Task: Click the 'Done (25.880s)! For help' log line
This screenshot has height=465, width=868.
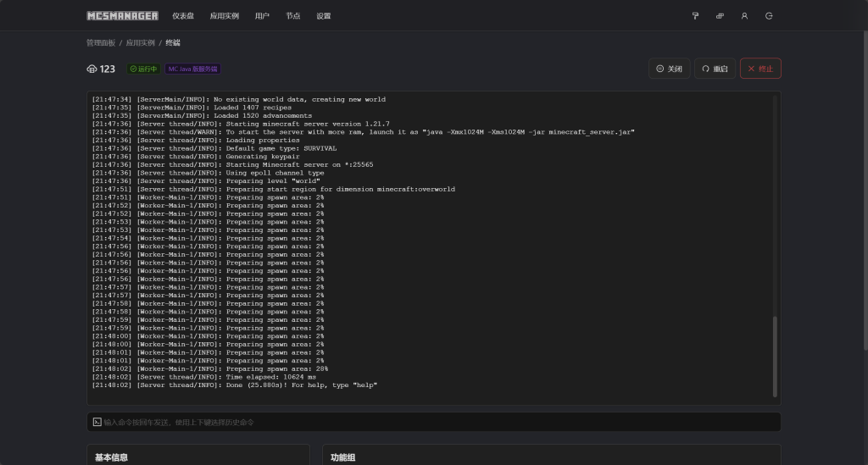Action: pos(235,385)
